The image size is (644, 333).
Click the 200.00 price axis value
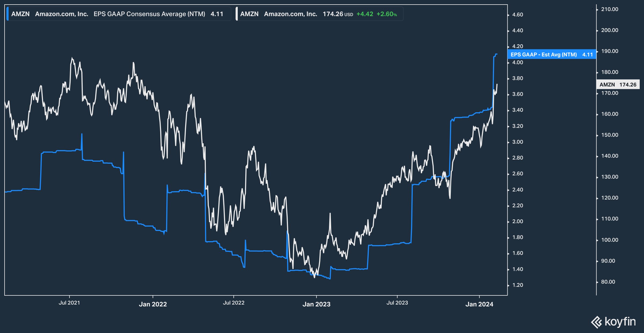tap(610, 30)
